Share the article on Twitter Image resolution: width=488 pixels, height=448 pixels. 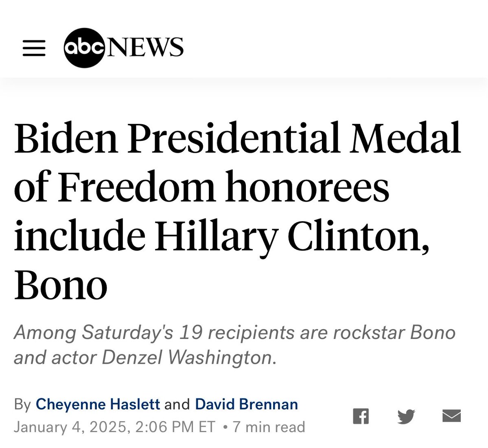(406, 416)
